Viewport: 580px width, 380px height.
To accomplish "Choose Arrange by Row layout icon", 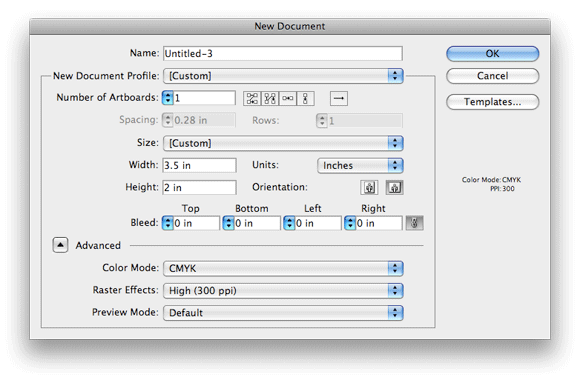I will pos(288,98).
